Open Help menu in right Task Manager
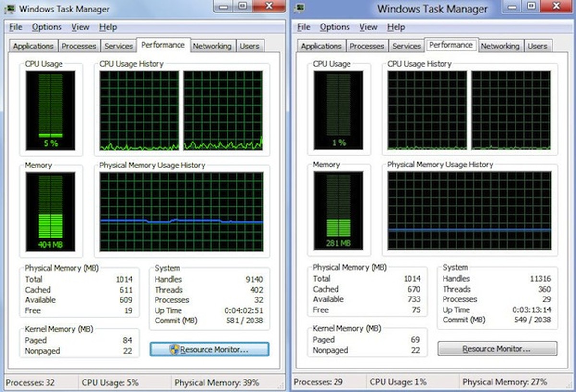Image resolution: width=576 pixels, height=392 pixels. pos(396,27)
